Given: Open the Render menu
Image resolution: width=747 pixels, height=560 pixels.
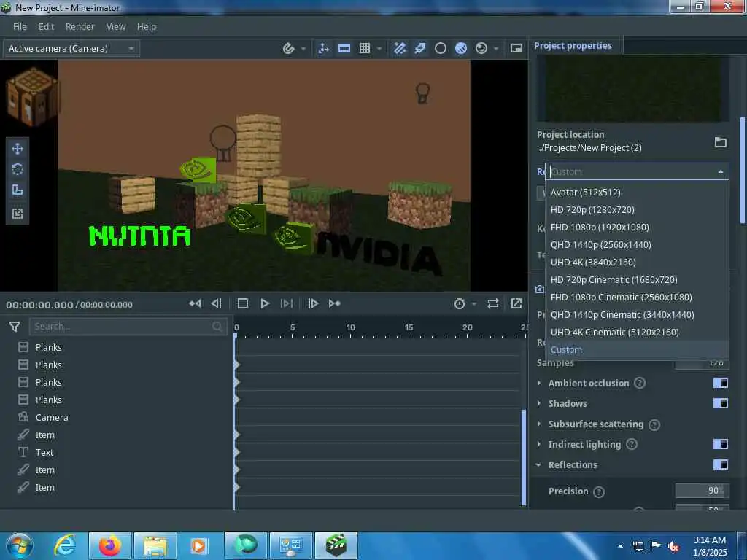Looking at the screenshot, I should point(80,27).
